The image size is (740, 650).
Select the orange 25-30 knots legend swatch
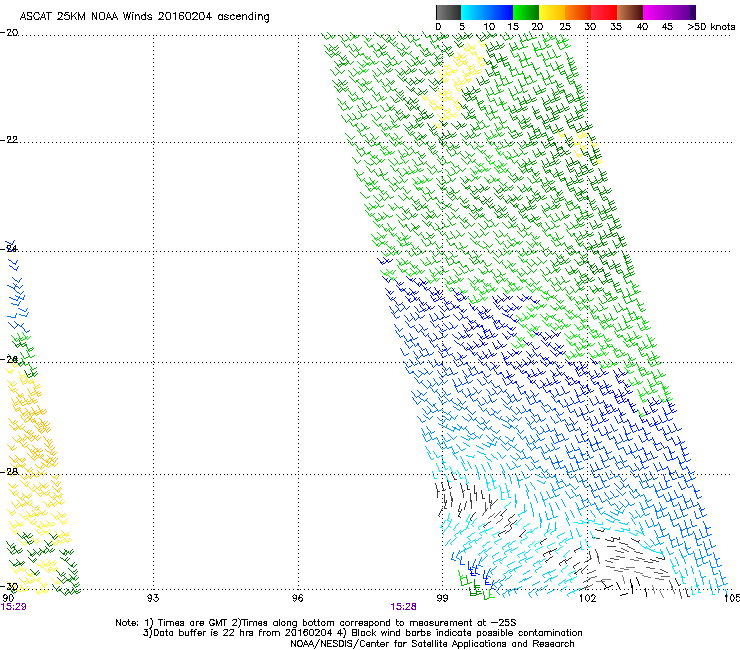(578, 12)
